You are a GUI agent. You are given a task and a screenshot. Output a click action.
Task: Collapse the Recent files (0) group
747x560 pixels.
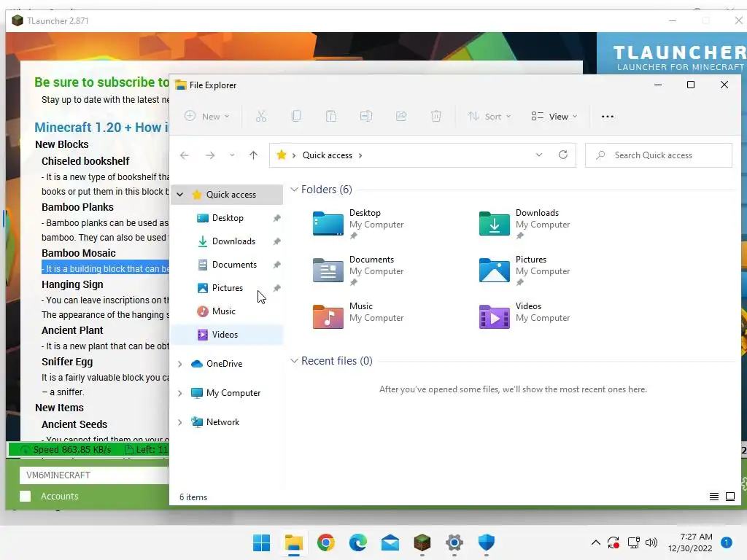[295, 361]
